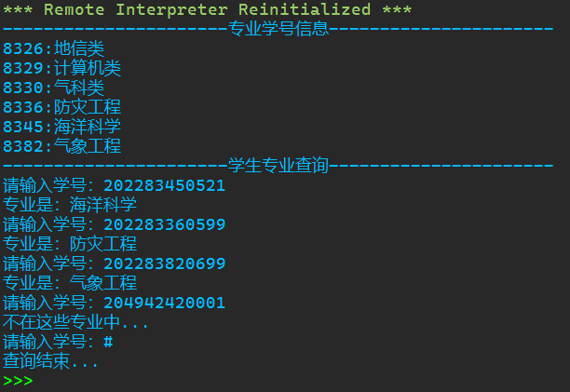Click the result line 专业是: 气象工程
570x392 pixels.
(x=70, y=283)
